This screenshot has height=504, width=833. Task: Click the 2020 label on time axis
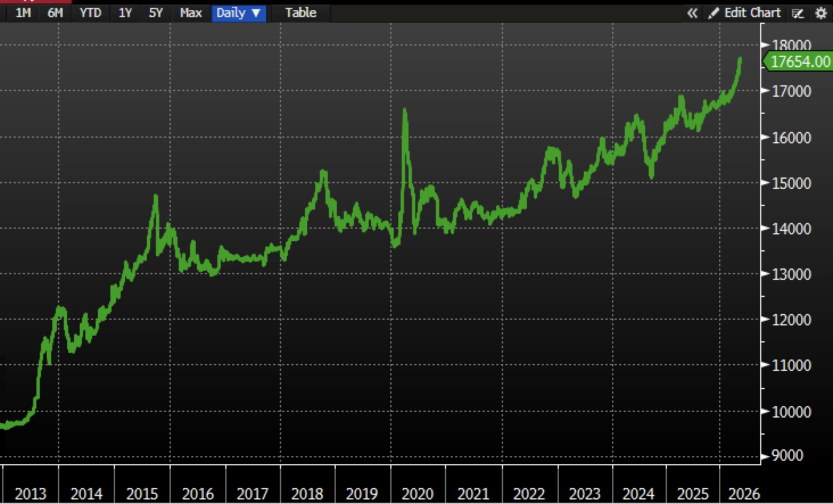coord(418,493)
